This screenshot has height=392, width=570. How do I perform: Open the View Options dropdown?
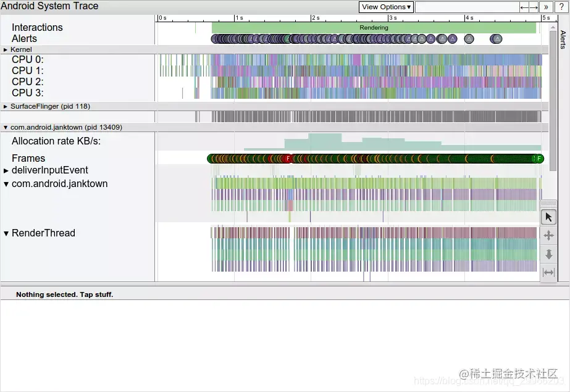coord(386,7)
